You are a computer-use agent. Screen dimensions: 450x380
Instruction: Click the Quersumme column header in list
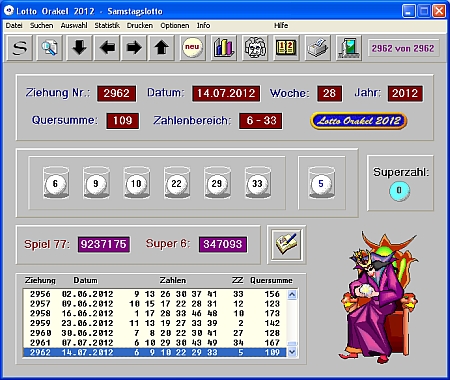[x=271, y=280]
